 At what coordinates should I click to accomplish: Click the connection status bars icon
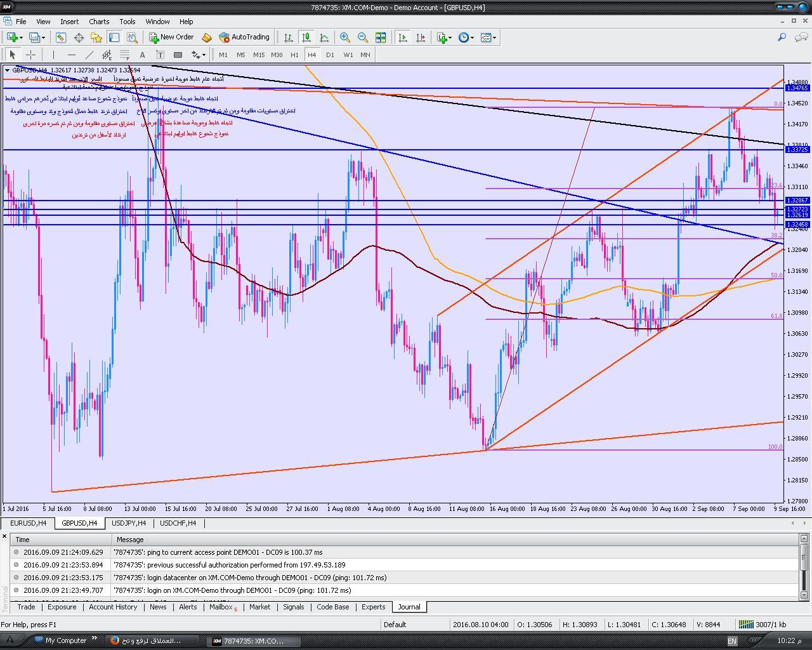pyautogui.click(x=746, y=624)
